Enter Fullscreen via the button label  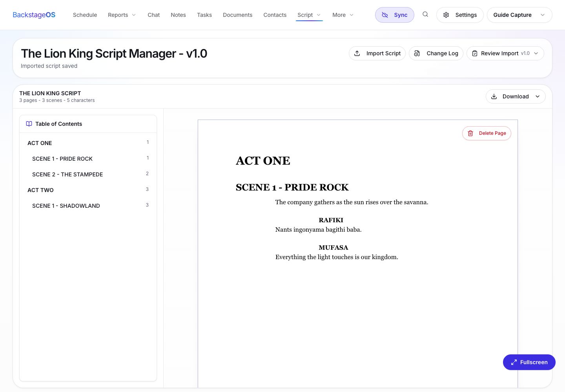(x=534, y=362)
